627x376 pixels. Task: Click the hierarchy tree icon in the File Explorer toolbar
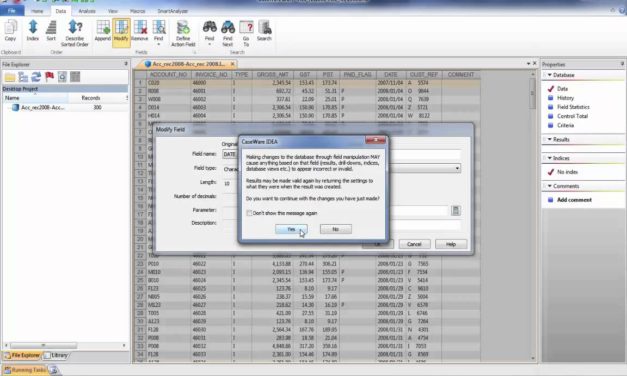pyautogui.click(x=23, y=77)
